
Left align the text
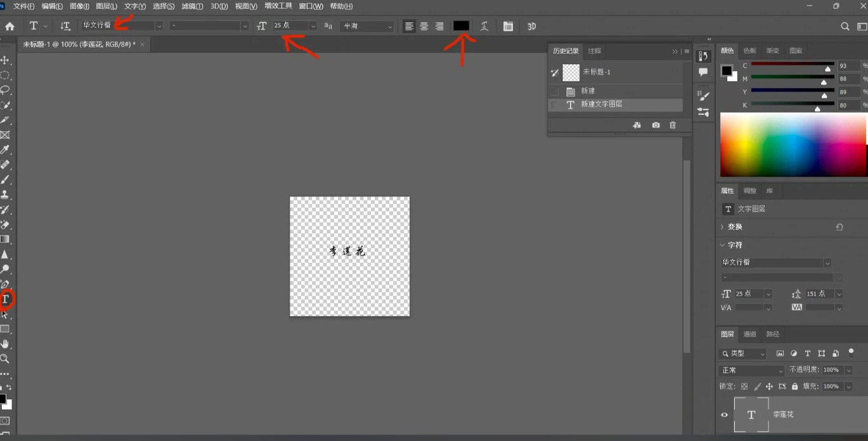coord(410,26)
